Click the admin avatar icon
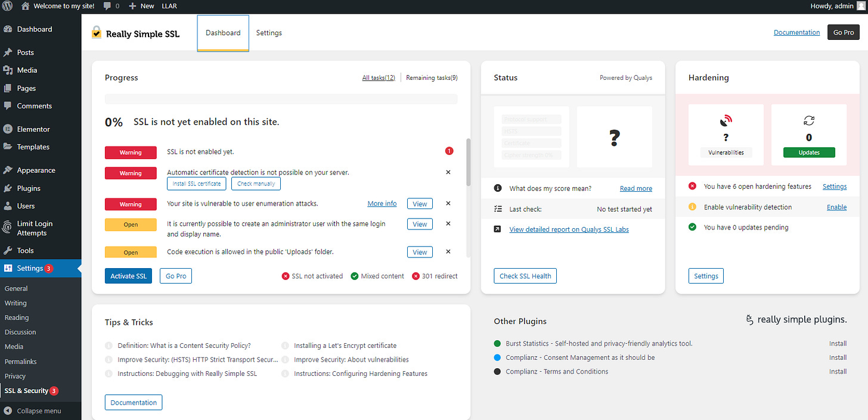The image size is (868, 420). [x=860, y=6]
